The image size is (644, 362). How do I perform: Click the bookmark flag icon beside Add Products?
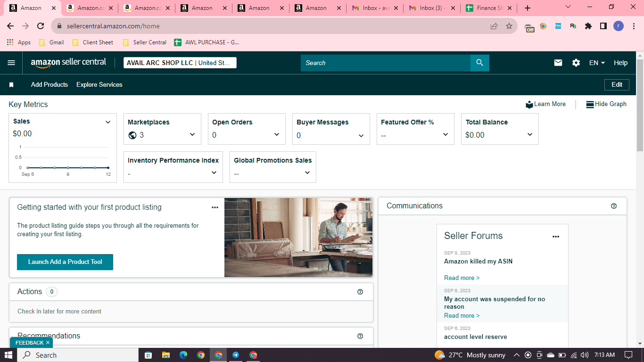point(11,85)
